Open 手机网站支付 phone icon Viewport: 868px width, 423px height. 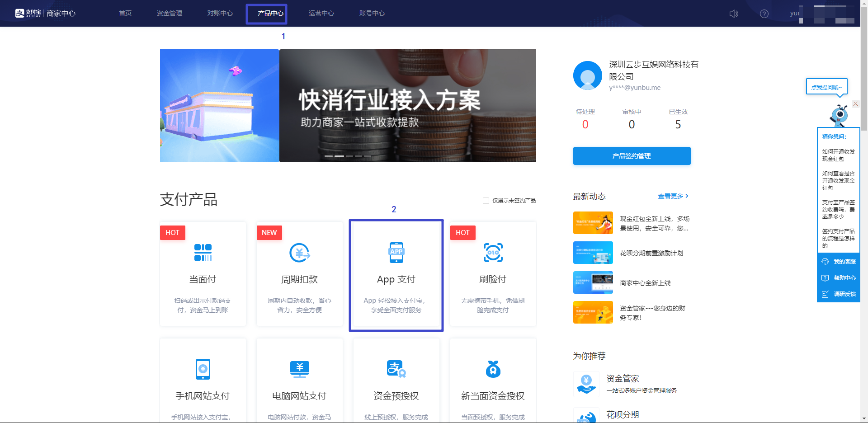tap(203, 369)
